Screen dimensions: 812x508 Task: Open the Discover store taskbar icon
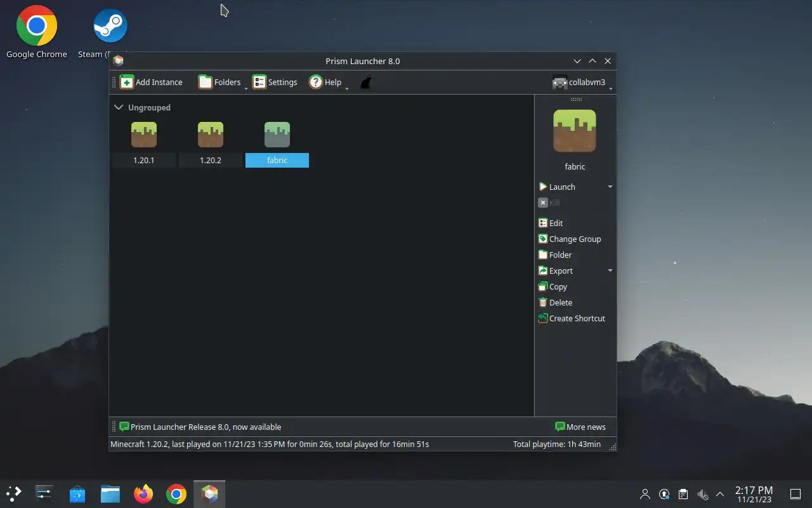click(x=77, y=493)
